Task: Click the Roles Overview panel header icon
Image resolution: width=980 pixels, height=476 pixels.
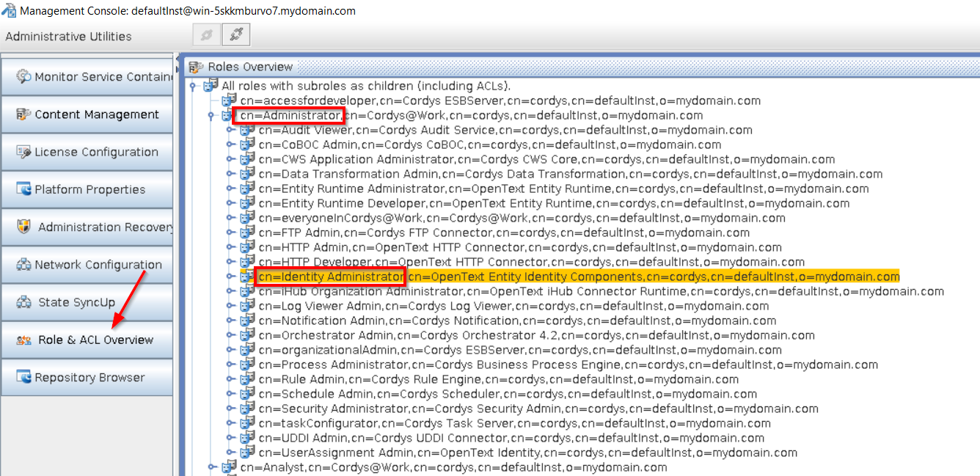Action: [x=196, y=67]
